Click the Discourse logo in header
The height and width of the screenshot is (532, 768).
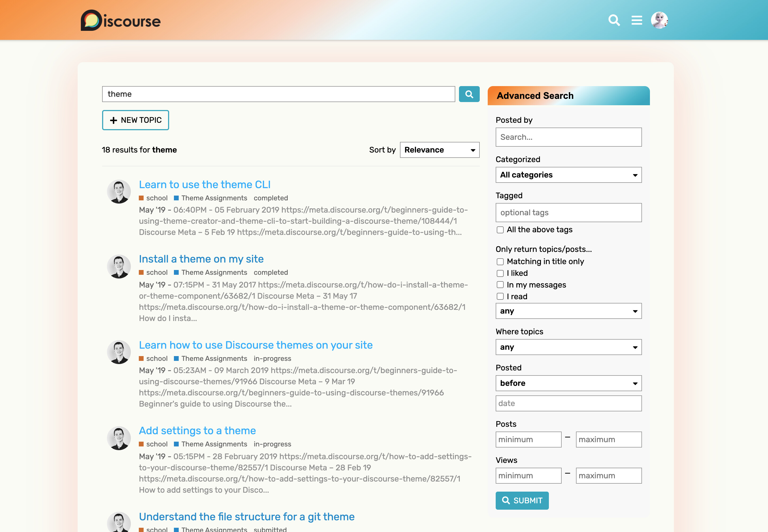120,20
